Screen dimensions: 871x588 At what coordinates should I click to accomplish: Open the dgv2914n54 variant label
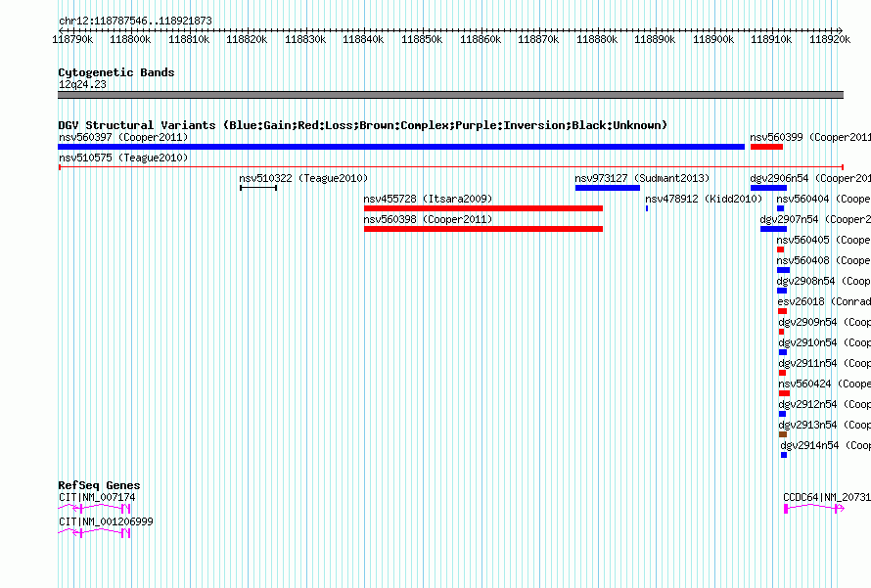click(825, 445)
